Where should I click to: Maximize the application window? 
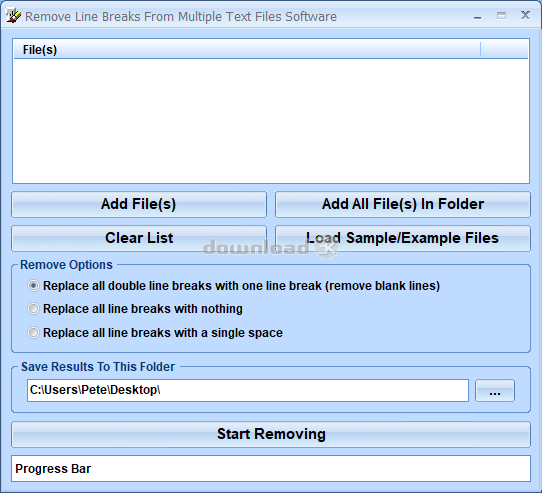[x=501, y=16]
